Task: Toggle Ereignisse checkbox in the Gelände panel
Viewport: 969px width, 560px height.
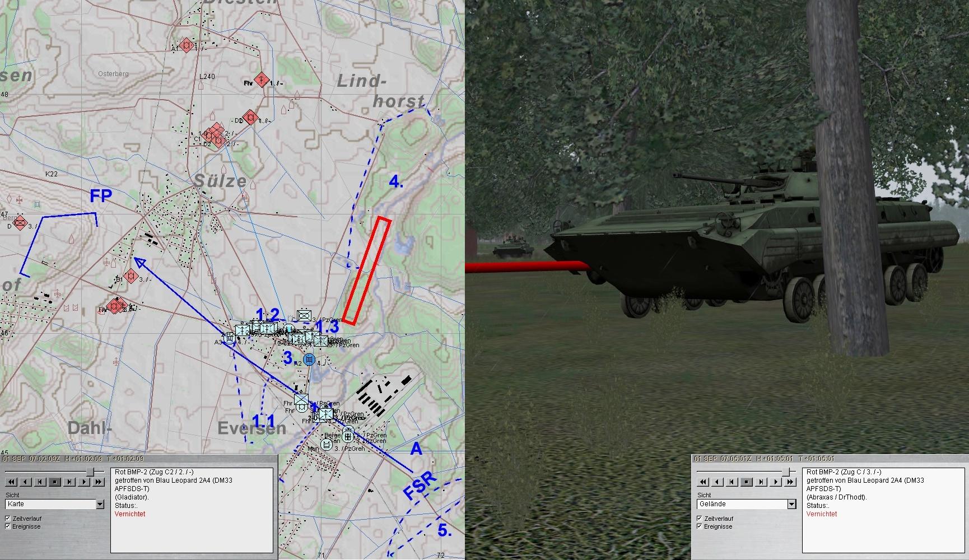Action: pos(700,526)
